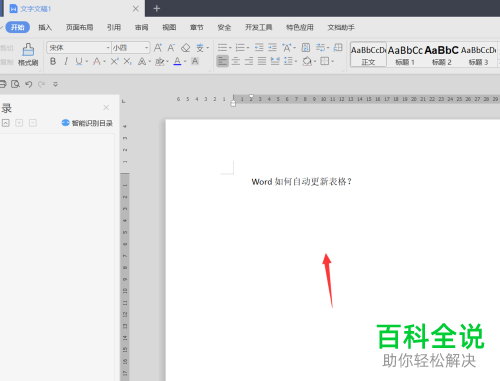The height and width of the screenshot is (381, 500).
Task: Apply the 正文 (Normal) style
Action: pyautogui.click(x=368, y=54)
